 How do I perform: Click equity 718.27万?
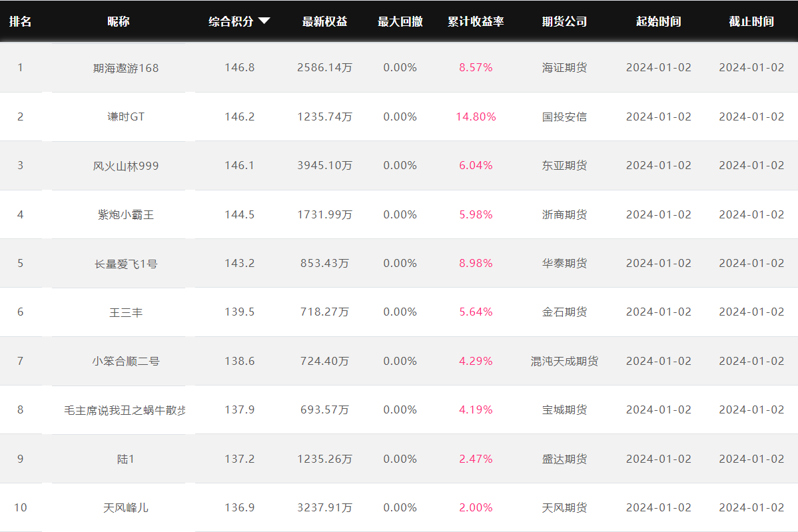[x=324, y=312]
